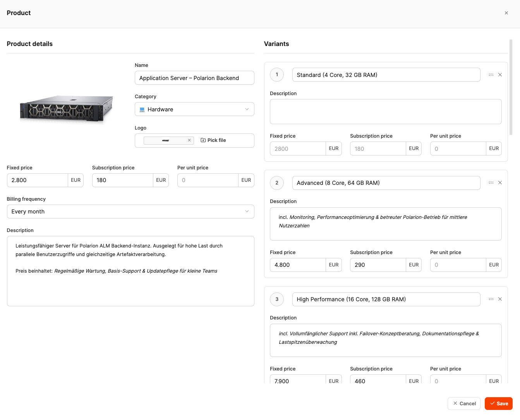The height and width of the screenshot is (420, 520).
Task: Click variant 2 Per unit price field
Action: click(x=458, y=265)
